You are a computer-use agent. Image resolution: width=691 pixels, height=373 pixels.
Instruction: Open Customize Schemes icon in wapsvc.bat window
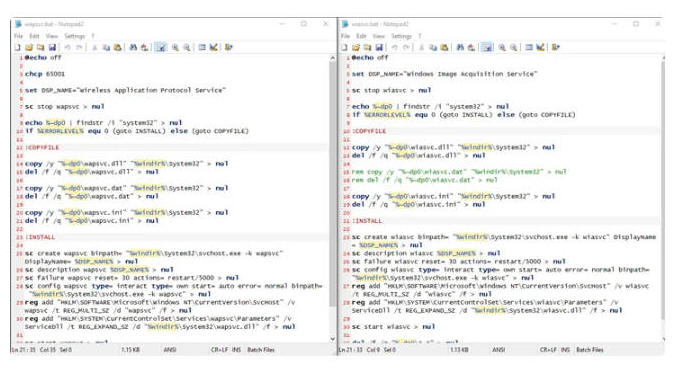[x=214, y=47]
